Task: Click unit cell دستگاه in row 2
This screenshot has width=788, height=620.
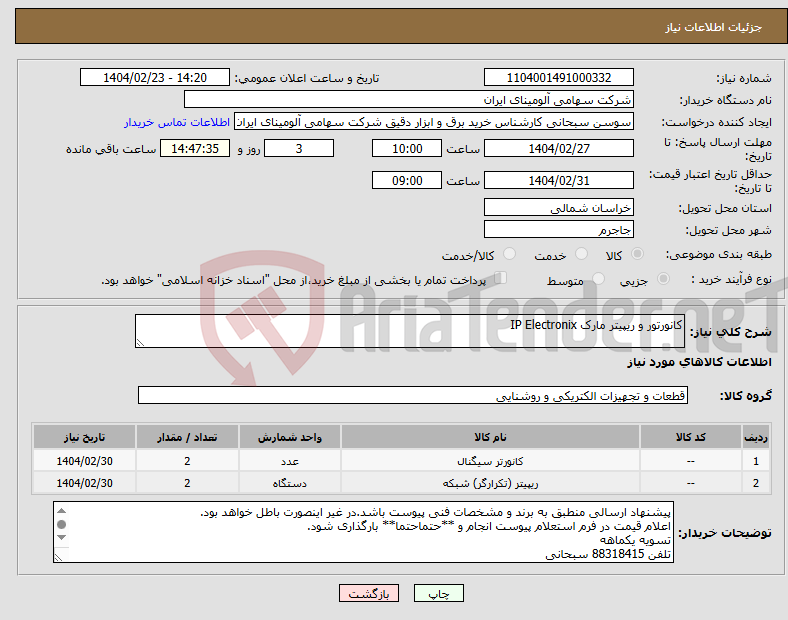Action: pos(290,483)
